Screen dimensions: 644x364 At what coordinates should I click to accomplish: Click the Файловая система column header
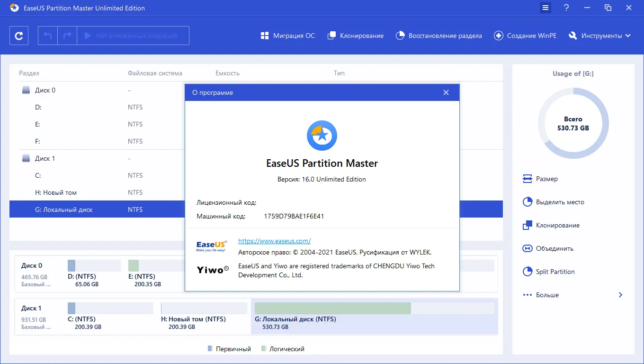(155, 73)
